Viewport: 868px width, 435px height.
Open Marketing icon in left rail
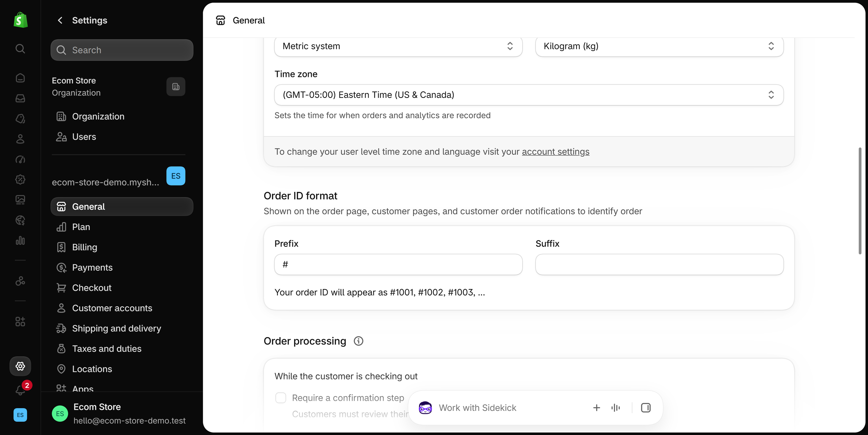(x=20, y=159)
